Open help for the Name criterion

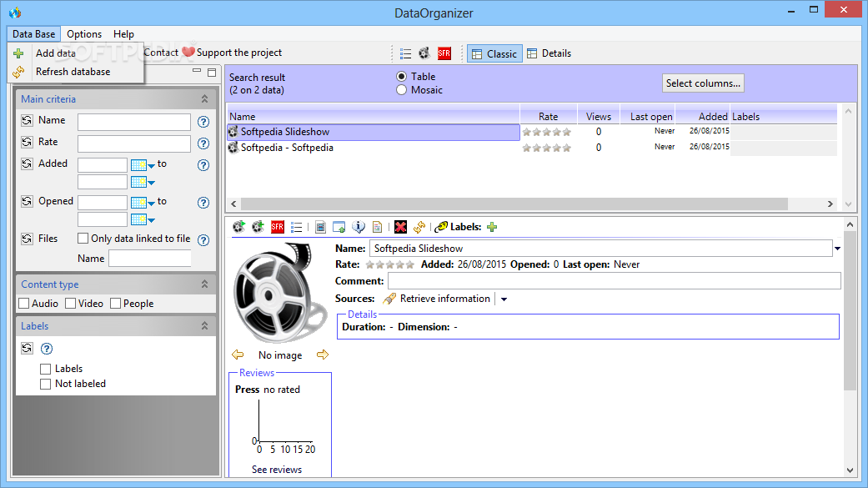coord(203,122)
